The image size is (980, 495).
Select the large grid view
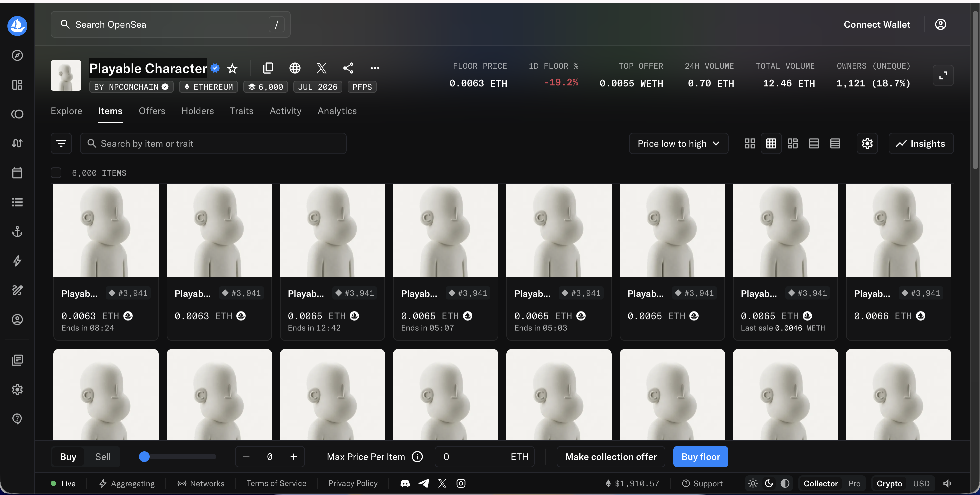pyautogui.click(x=749, y=143)
